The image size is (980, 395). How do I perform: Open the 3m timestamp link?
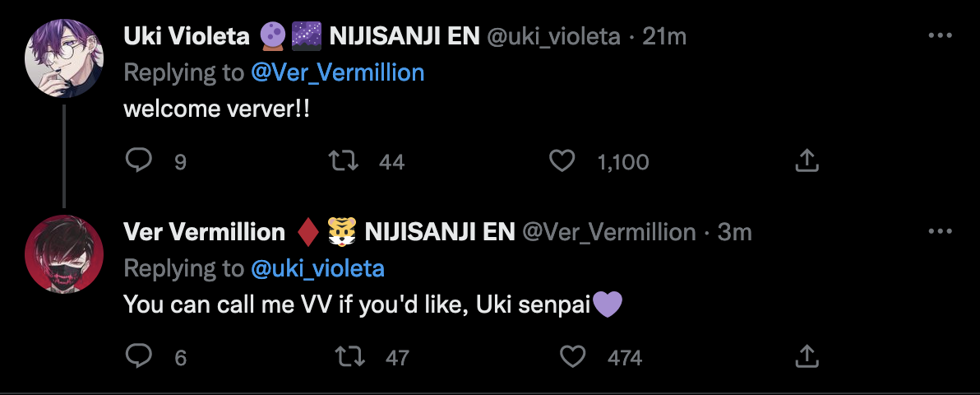(735, 232)
